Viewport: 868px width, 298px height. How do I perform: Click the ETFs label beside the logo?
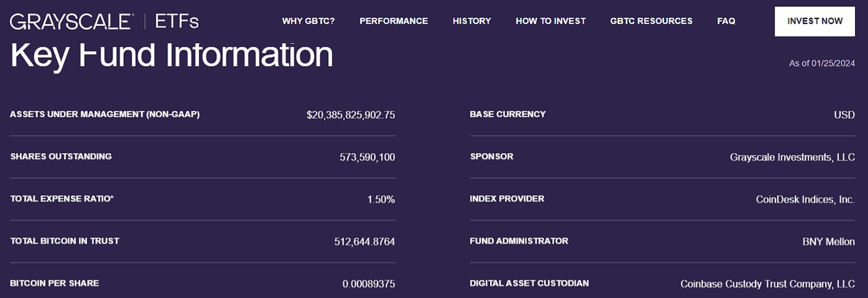pyautogui.click(x=177, y=21)
